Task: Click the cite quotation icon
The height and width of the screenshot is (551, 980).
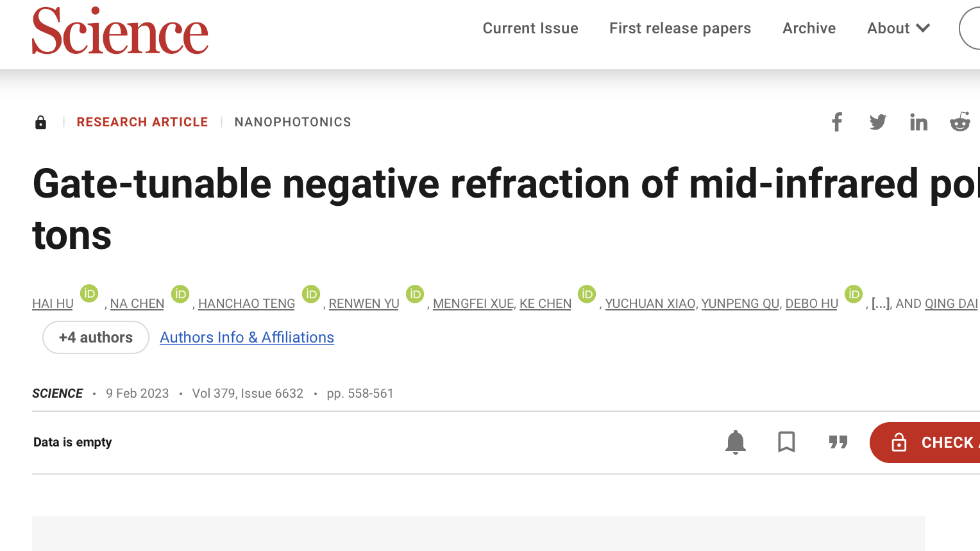Action: 838,442
